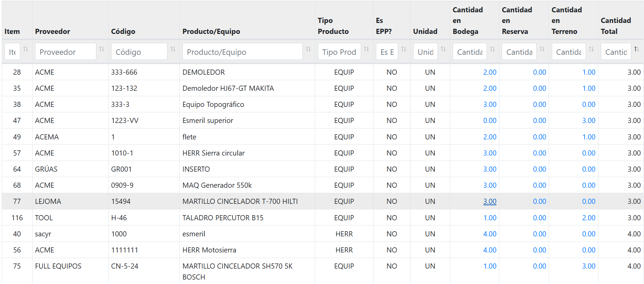
Task: Focus the Cantidad en Terreno filter field
Action: [x=569, y=52]
